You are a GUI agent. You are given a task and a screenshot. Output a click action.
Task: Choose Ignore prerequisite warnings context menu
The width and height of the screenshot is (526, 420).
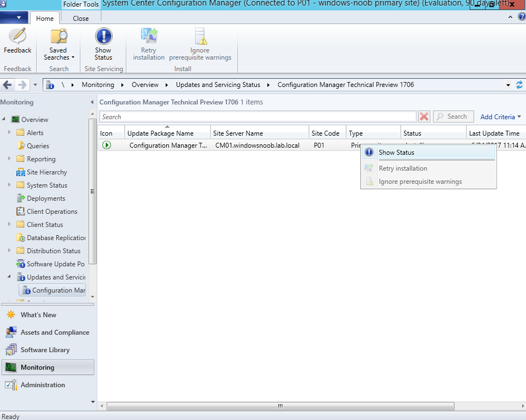(428, 182)
